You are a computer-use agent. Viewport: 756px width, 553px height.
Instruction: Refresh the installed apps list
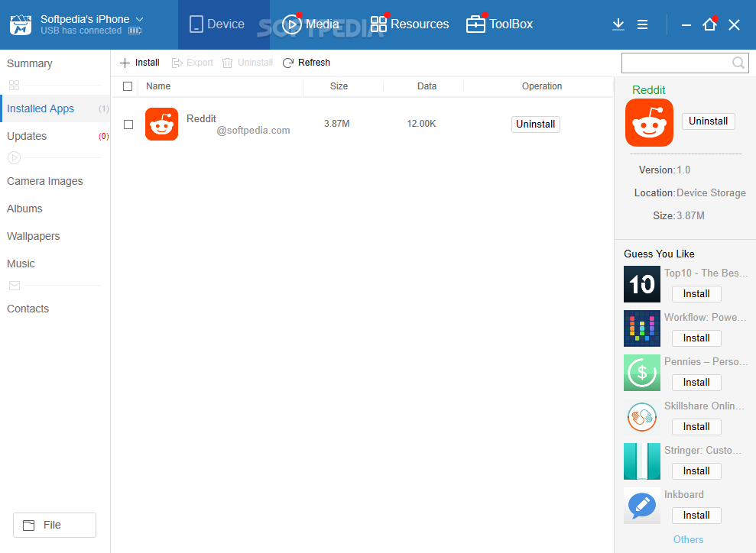point(307,63)
